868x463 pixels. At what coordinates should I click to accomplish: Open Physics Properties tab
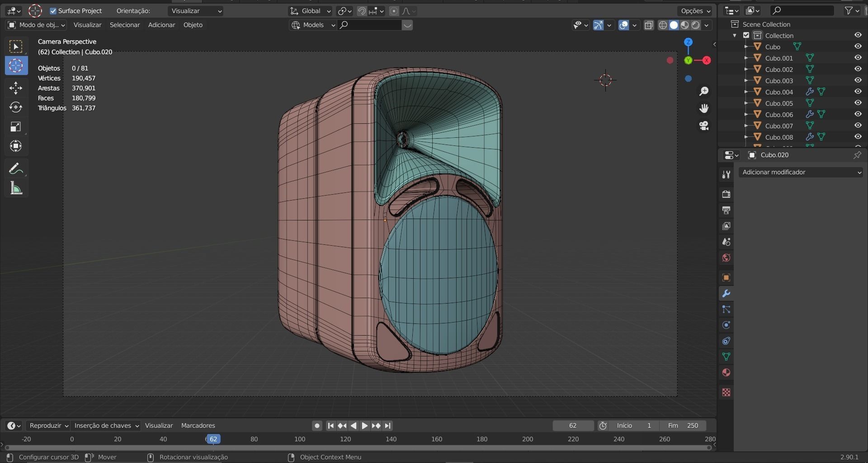pos(726,325)
